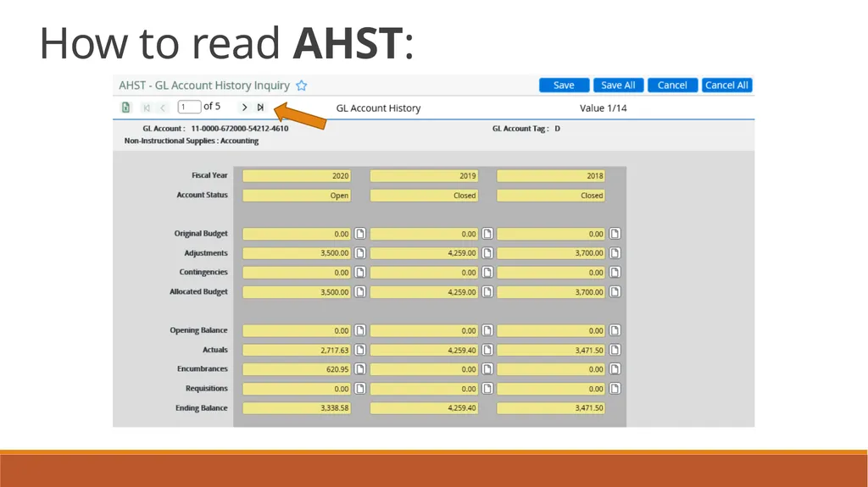Select the Encumbrances value 620.95
The image size is (868, 487).
click(x=297, y=369)
